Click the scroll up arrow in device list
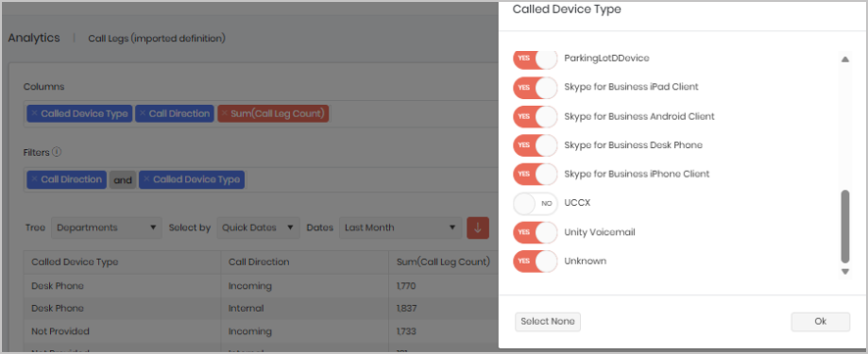Viewport: 868px width, 354px height. pyautogui.click(x=844, y=59)
